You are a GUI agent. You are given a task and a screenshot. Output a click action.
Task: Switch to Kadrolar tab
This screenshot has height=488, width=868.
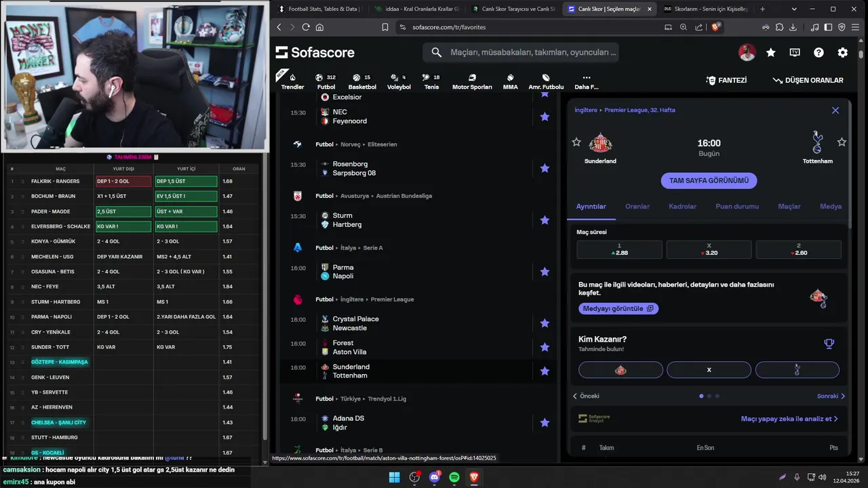[x=682, y=206]
